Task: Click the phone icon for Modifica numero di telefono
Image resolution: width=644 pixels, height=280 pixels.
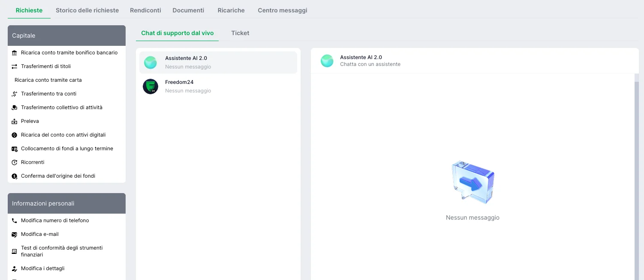Action: coord(14,220)
